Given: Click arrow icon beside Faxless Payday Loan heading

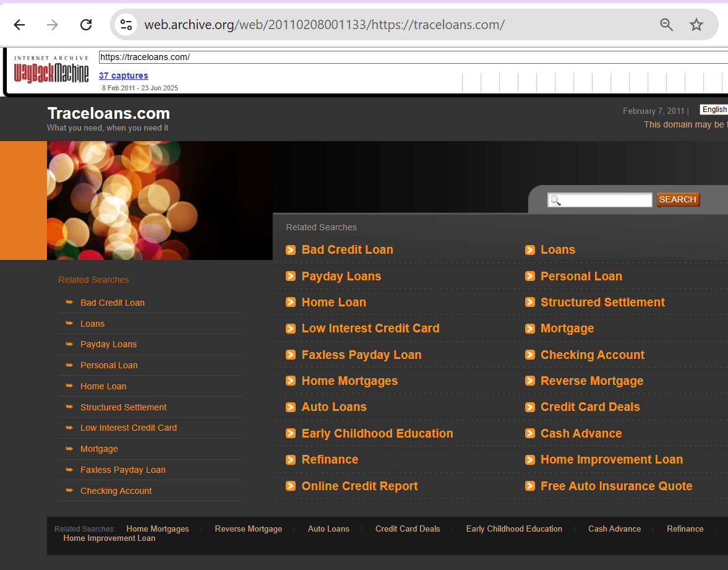Looking at the screenshot, I should (291, 355).
